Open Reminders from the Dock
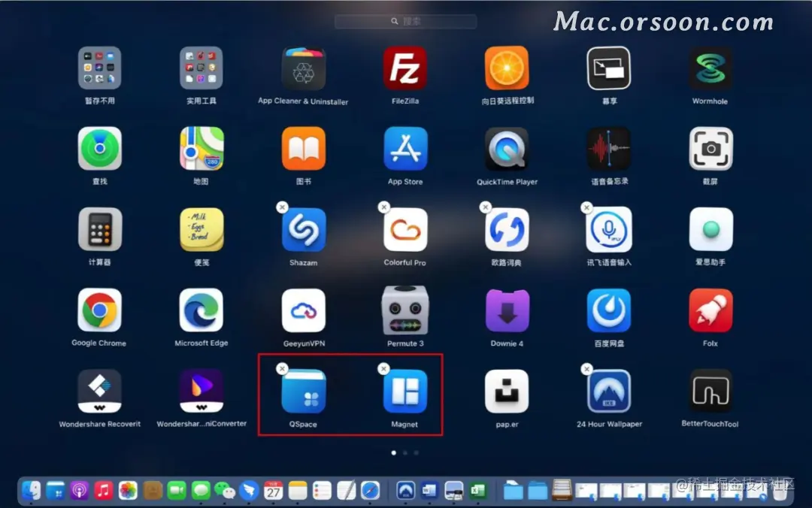 point(322,490)
